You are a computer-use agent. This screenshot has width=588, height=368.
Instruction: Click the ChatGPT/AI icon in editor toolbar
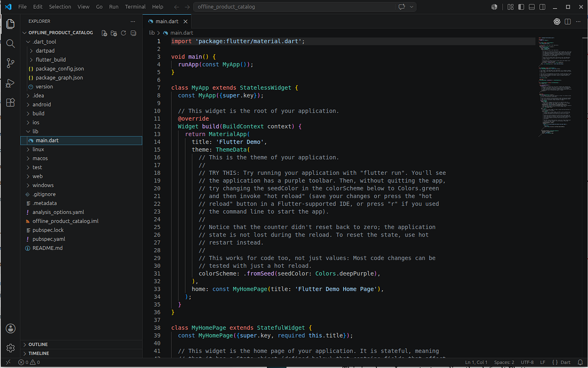557,21
